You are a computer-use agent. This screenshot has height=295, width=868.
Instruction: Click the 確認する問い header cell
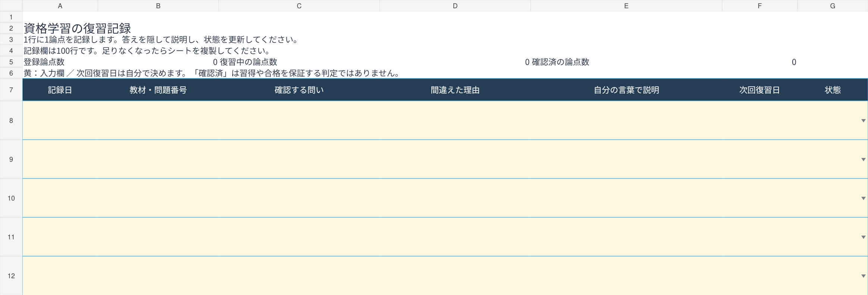pos(299,90)
